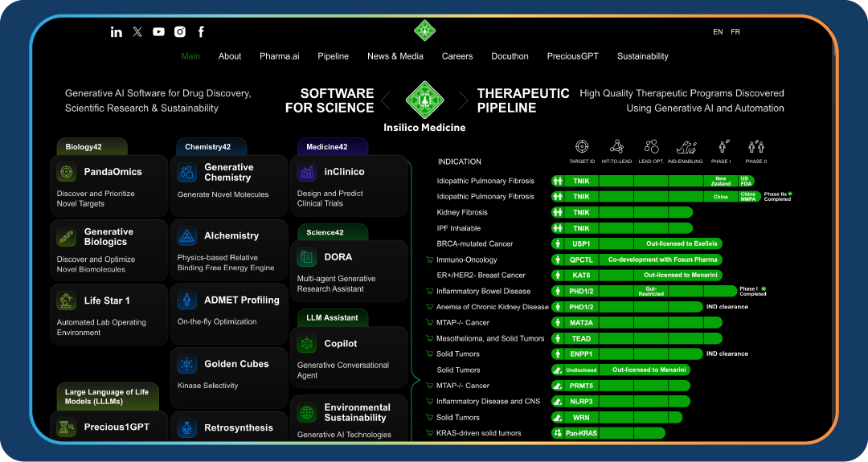
Task: Select the Biology42 tab label
Action: (x=92, y=146)
